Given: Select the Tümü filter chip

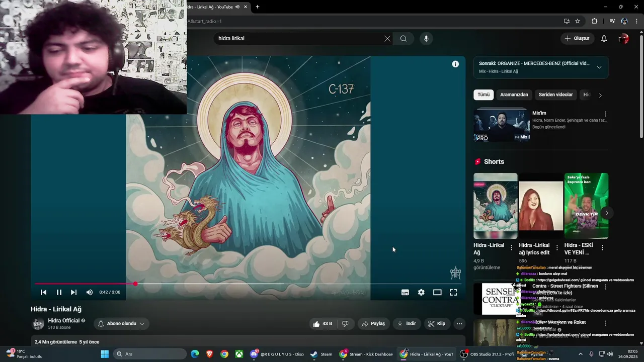Looking at the screenshot, I should pos(484,95).
